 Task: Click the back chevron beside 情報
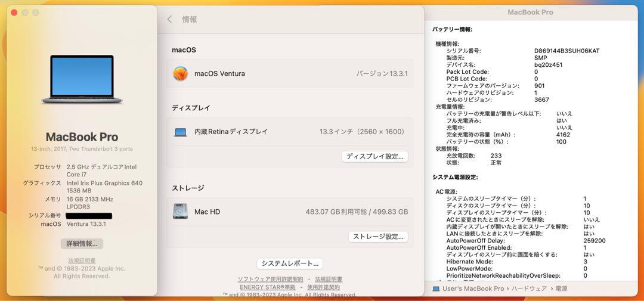pos(169,19)
